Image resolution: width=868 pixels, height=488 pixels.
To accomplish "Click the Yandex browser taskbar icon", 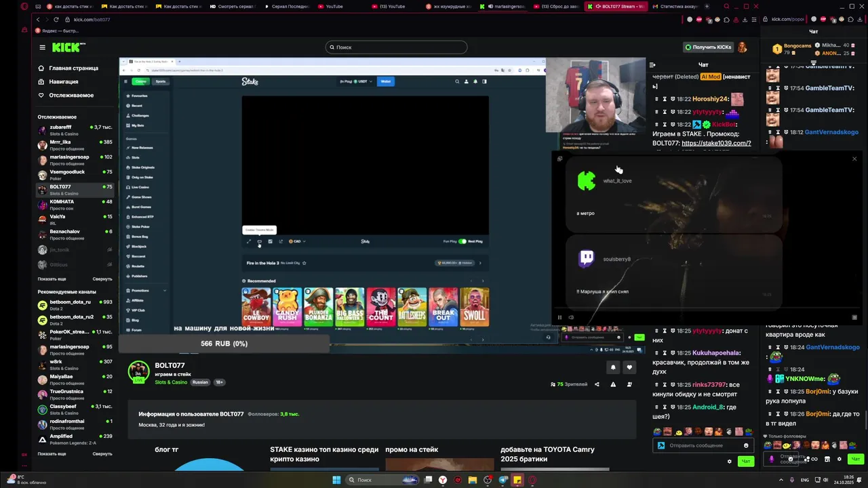I will point(443,480).
